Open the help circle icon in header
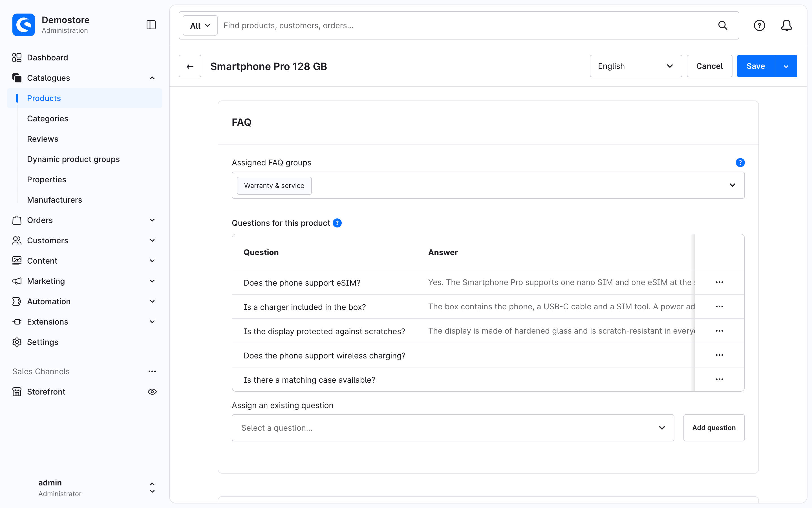This screenshot has height=508, width=812. pyautogui.click(x=759, y=25)
